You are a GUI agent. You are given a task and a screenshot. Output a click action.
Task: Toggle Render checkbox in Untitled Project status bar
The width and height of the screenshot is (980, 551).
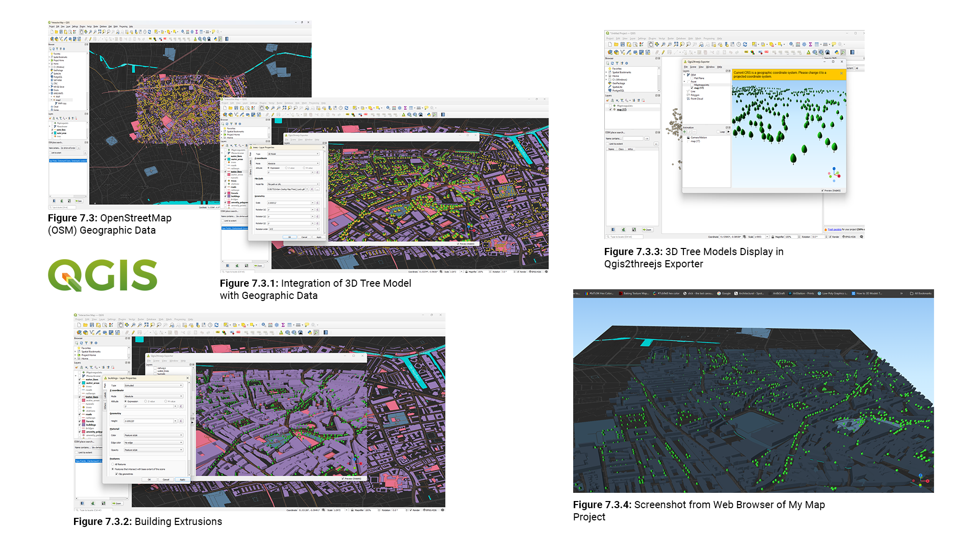coord(830,237)
